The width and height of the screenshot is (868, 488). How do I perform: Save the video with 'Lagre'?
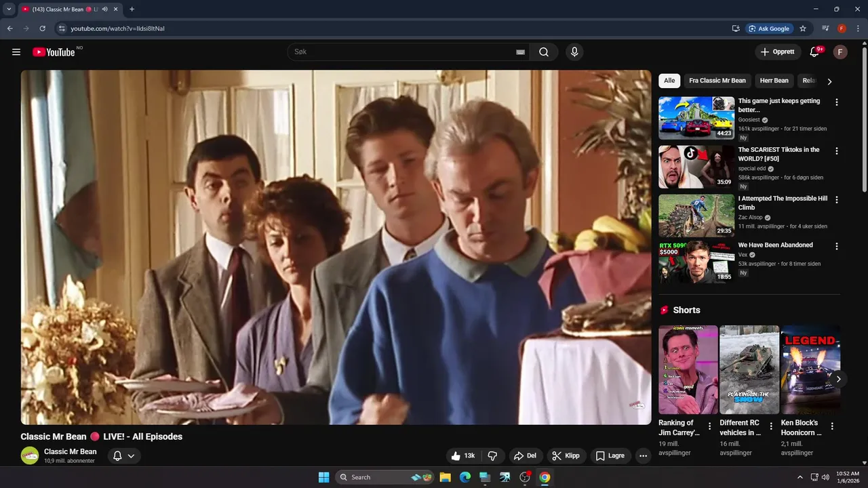click(610, 456)
